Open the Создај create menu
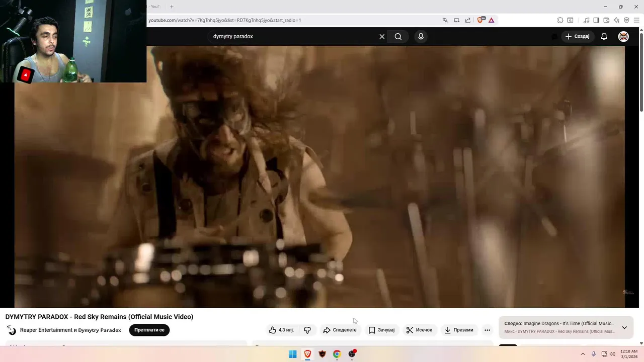This screenshot has width=644, height=362. point(578,36)
